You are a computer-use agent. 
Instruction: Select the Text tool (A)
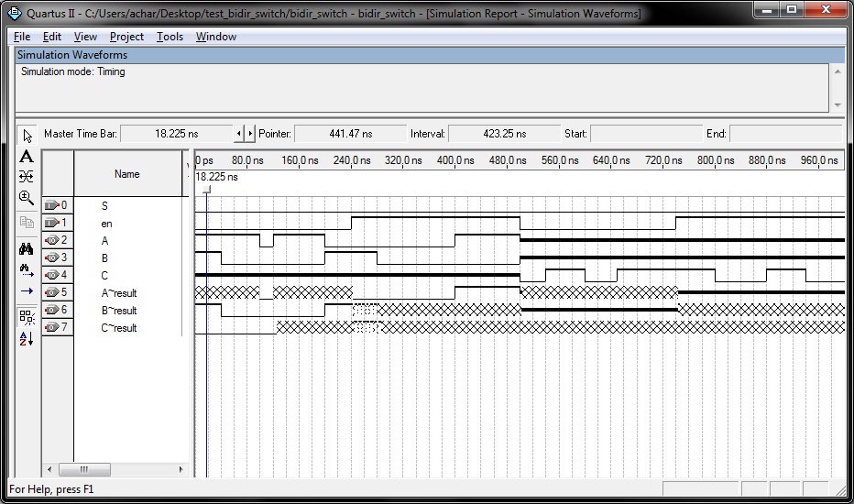tap(27, 157)
